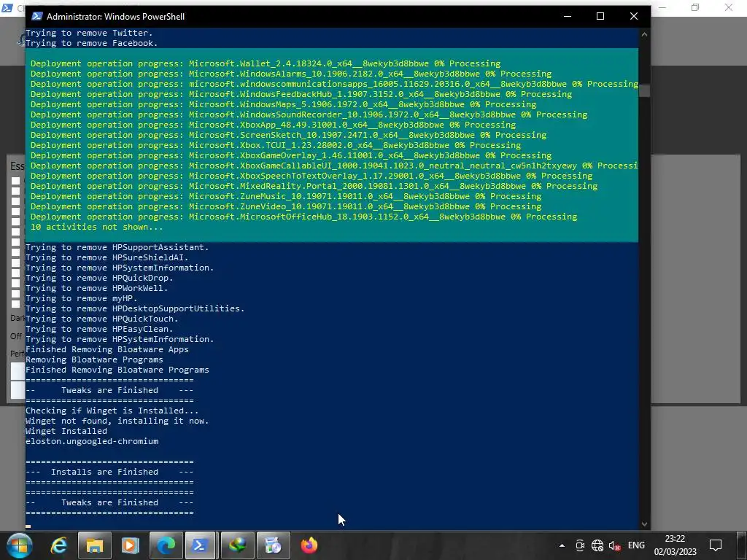Viewport: 747px width, 560px height.
Task: Click the Microsoft.ScreenSketch deployment line
Action: click(x=288, y=135)
